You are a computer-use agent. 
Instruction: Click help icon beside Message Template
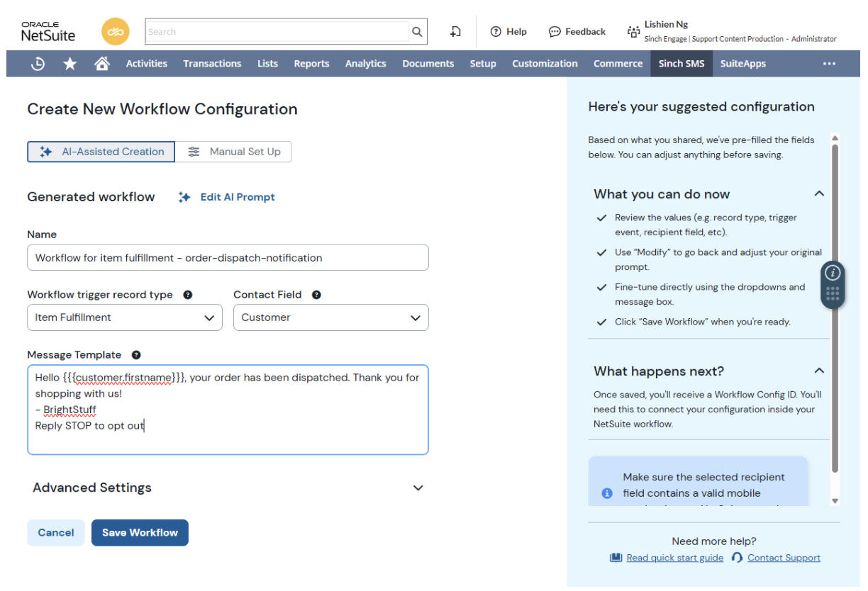point(136,355)
